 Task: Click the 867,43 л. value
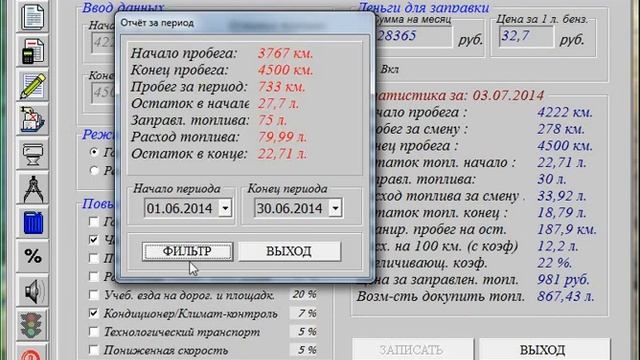tap(566, 296)
